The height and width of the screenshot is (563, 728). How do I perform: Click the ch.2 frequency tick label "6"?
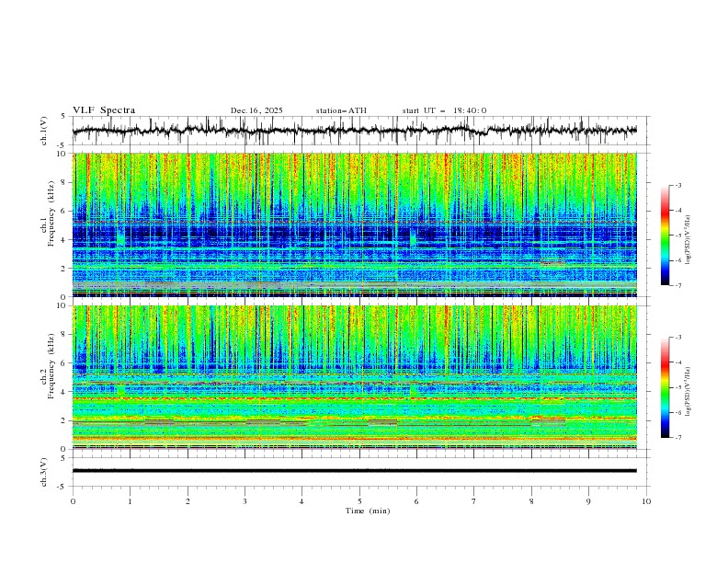click(64, 363)
